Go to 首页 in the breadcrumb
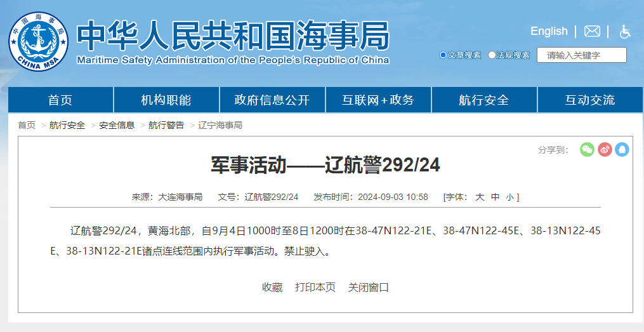 point(27,125)
